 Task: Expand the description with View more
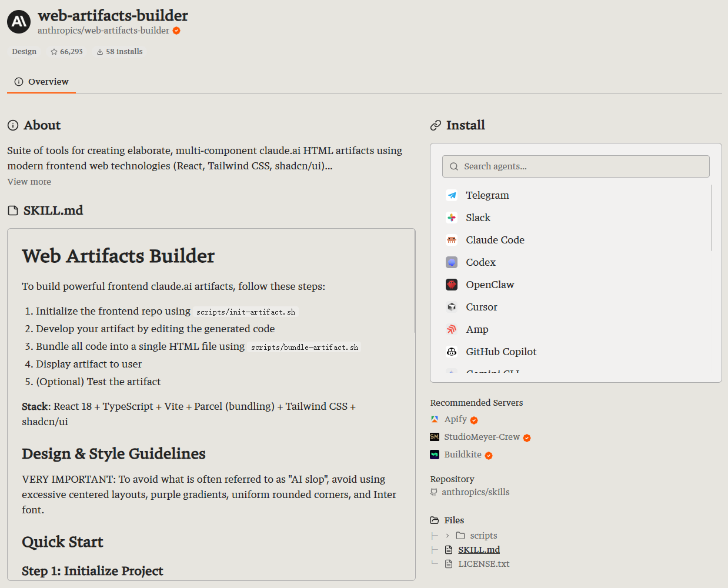pos(29,182)
